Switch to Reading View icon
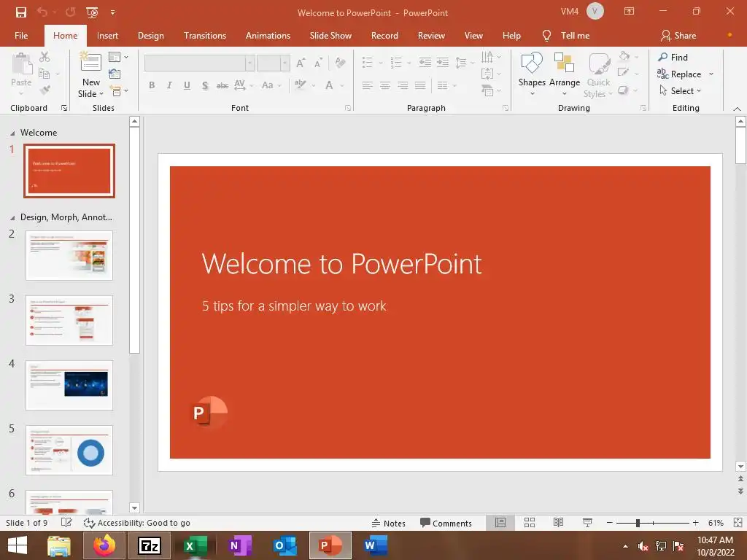The height and width of the screenshot is (560, 747). pyautogui.click(x=558, y=523)
